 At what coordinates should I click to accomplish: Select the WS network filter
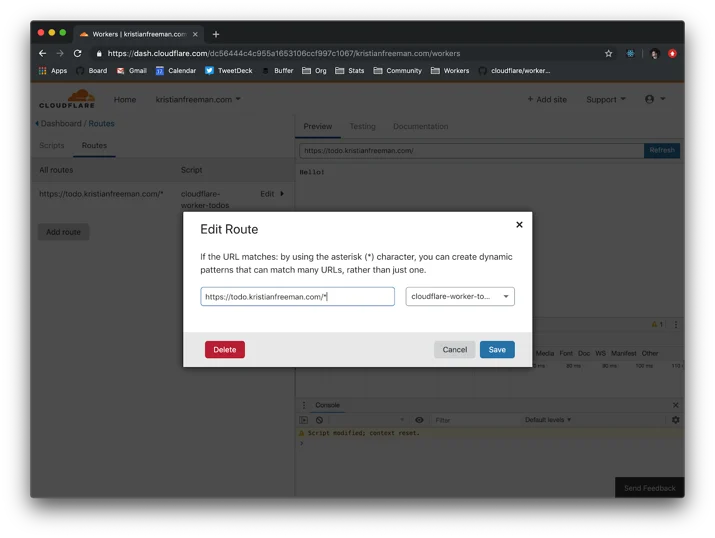tap(601, 353)
